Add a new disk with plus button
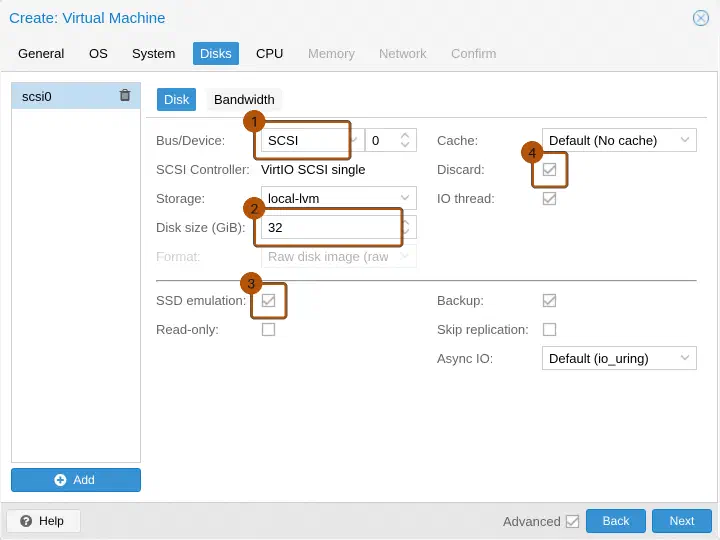Image resolution: width=720 pixels, height=540 pixels. pyautogui.click(x=76, y=480)
